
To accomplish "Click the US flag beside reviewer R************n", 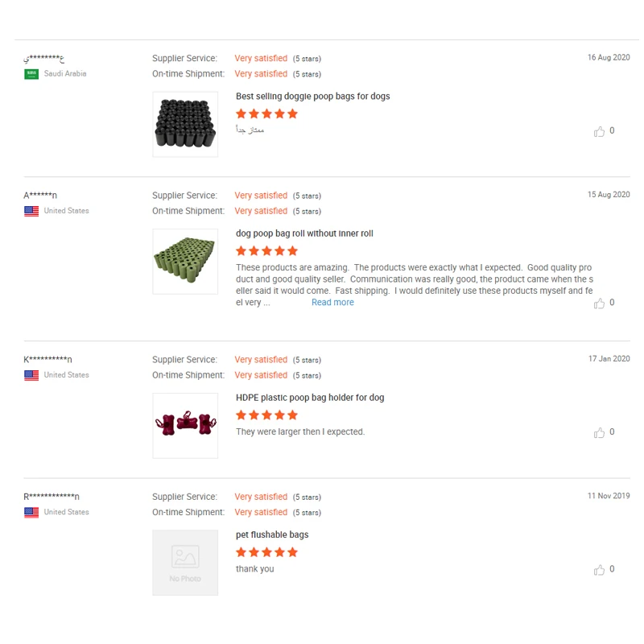I will tap(31, 512).
